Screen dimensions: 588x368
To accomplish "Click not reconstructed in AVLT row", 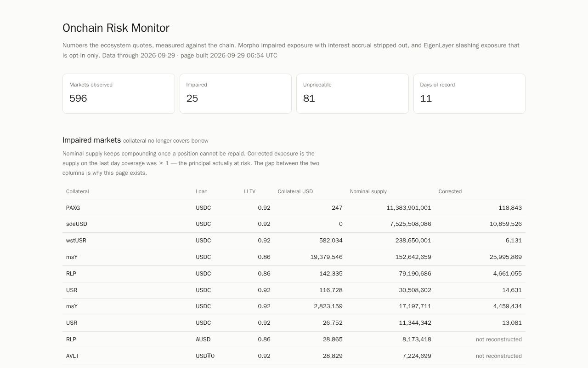I will tap(499, 356).
